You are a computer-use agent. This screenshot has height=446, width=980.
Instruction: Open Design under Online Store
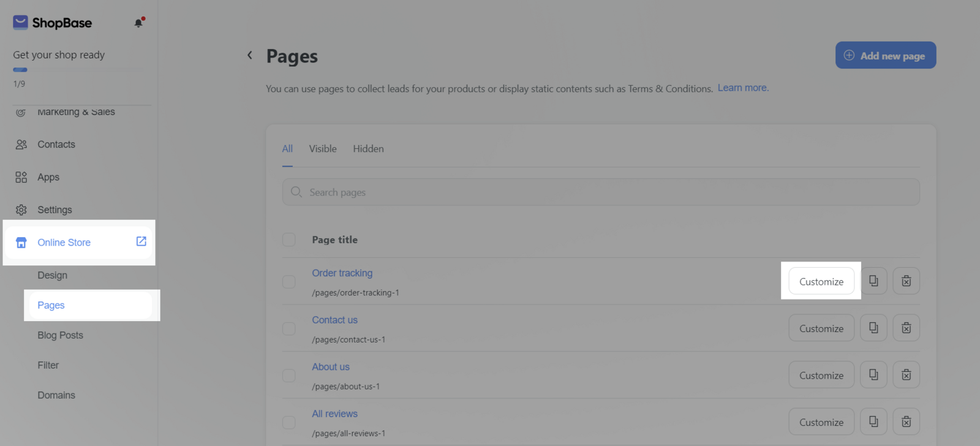click(52, 275)
